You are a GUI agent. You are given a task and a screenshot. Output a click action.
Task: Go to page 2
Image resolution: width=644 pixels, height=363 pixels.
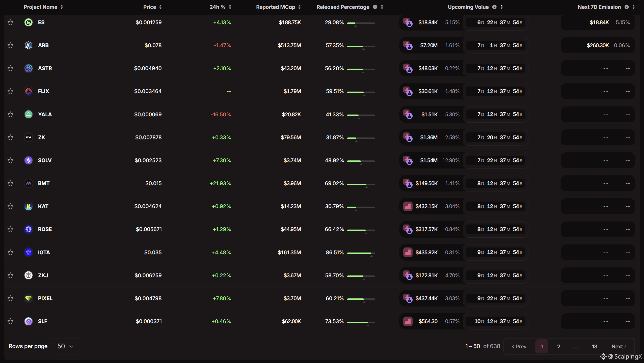click(559, 347)
